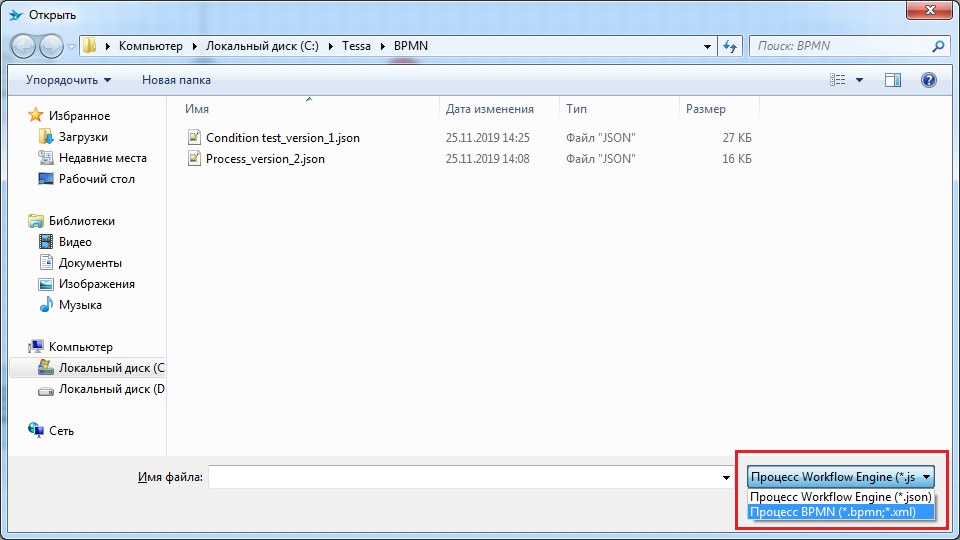960x540 pixels.
Task: Click the back navigation arrow button
Action: pyautogui.click(x=24, y=46)
